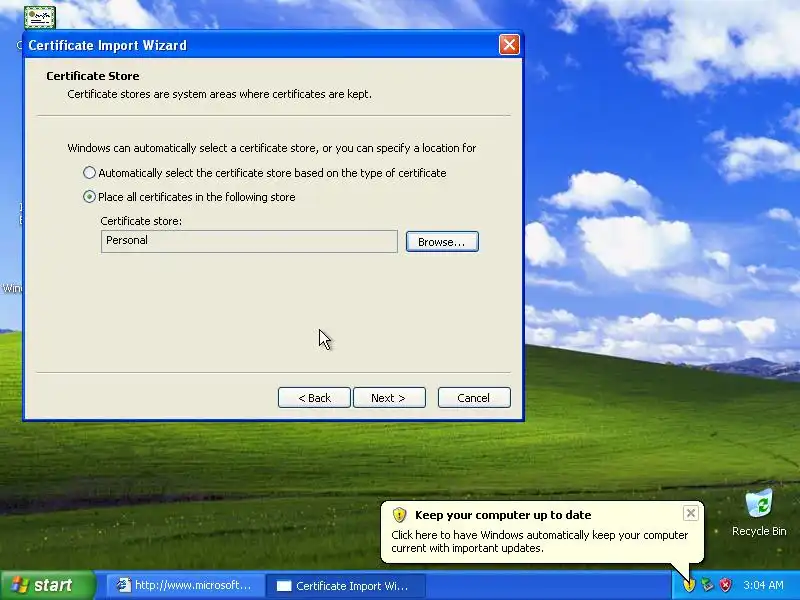Close the Certificate Import Wizard window
Viewport: 800px width, 600px height.
click(x=509, y=45)
